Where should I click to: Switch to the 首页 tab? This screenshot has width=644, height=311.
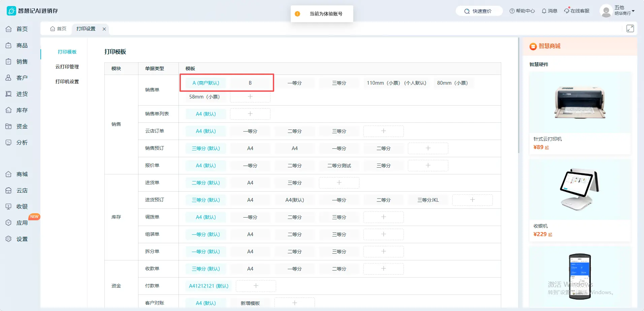click(x=58, y=29)
